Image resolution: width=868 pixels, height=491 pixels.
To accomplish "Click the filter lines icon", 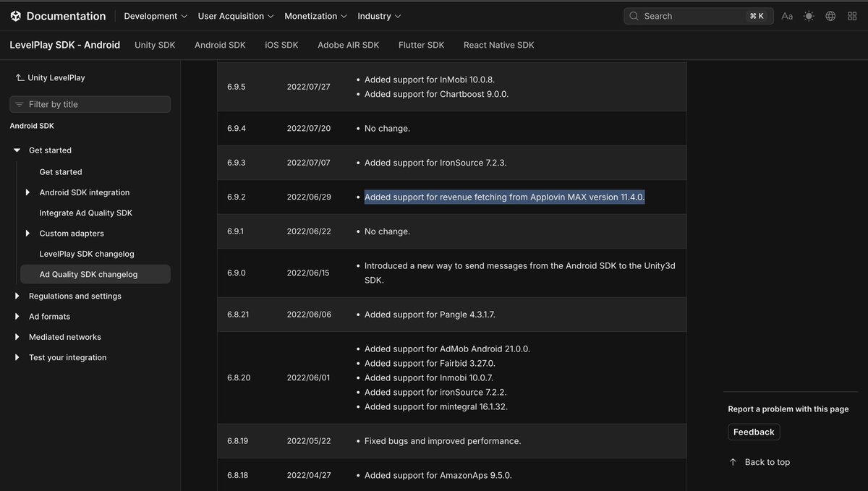I will [20, 104].
